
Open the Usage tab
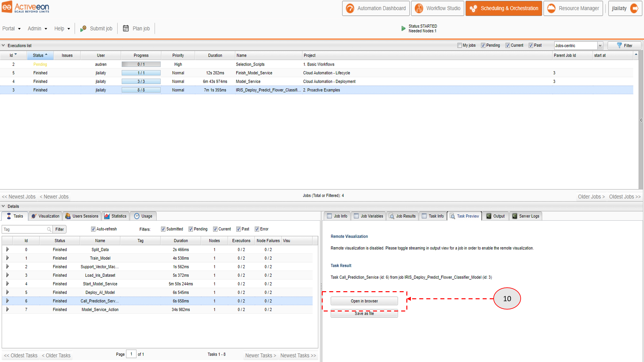coord(143,216)
